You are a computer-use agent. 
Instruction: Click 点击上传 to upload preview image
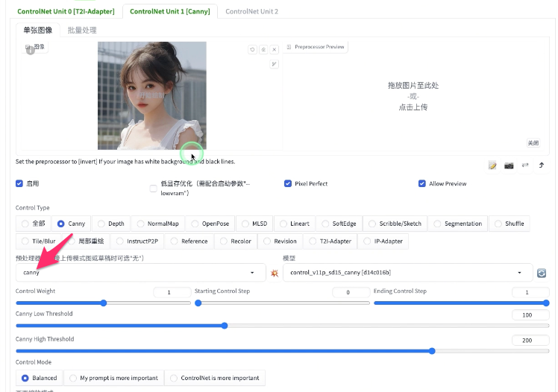point(413,107)
